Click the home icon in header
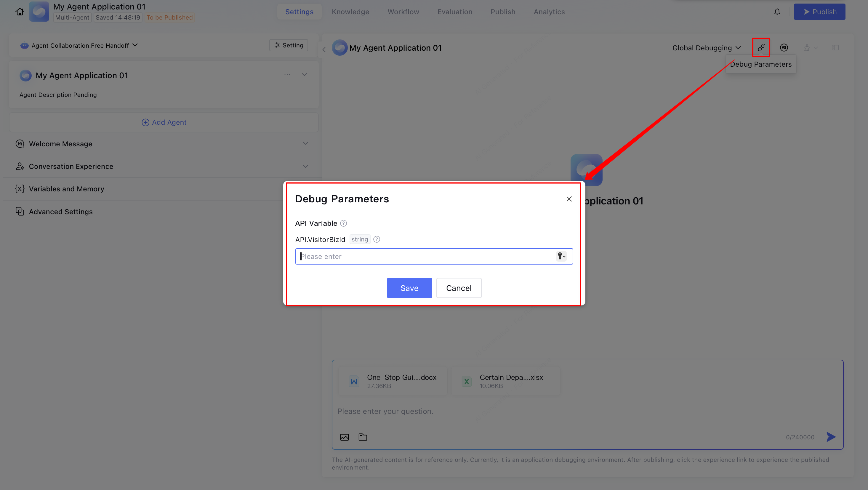The height and width of the screenshot is (490, 868). 20,12
